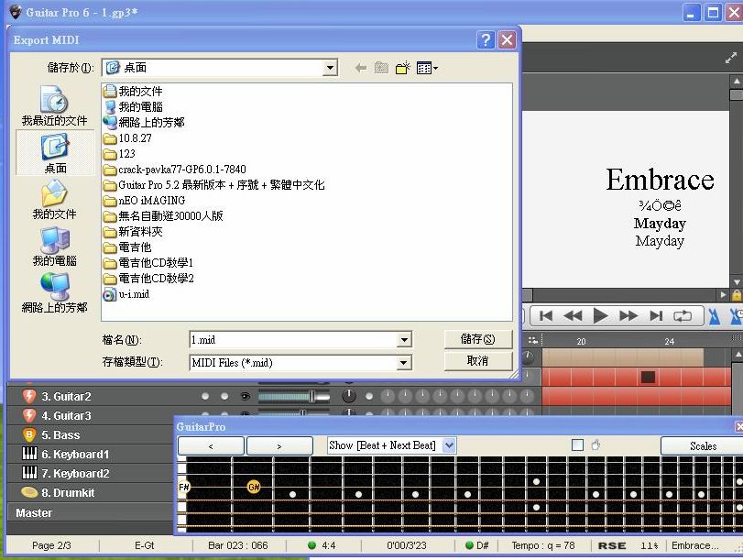Screen dimensions: 743x560
Task: Fast forward with the transport button
Action: coord(628,316)
